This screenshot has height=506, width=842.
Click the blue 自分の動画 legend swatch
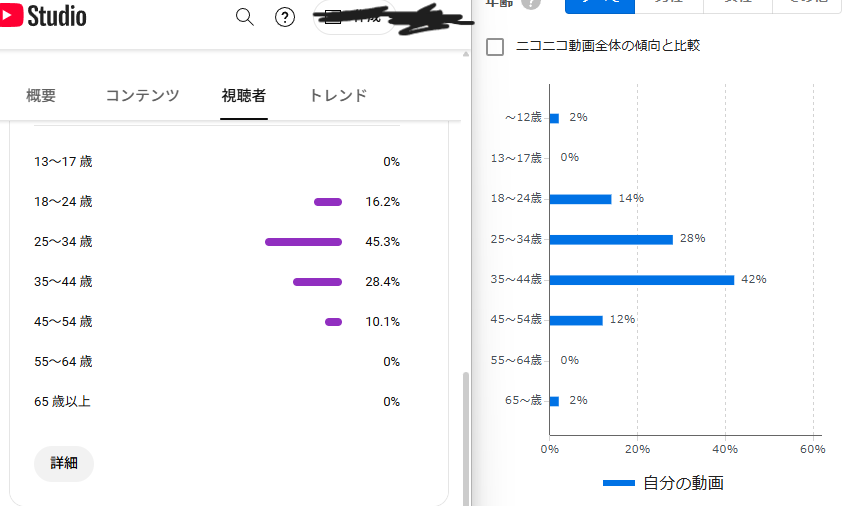coord(619,483)
